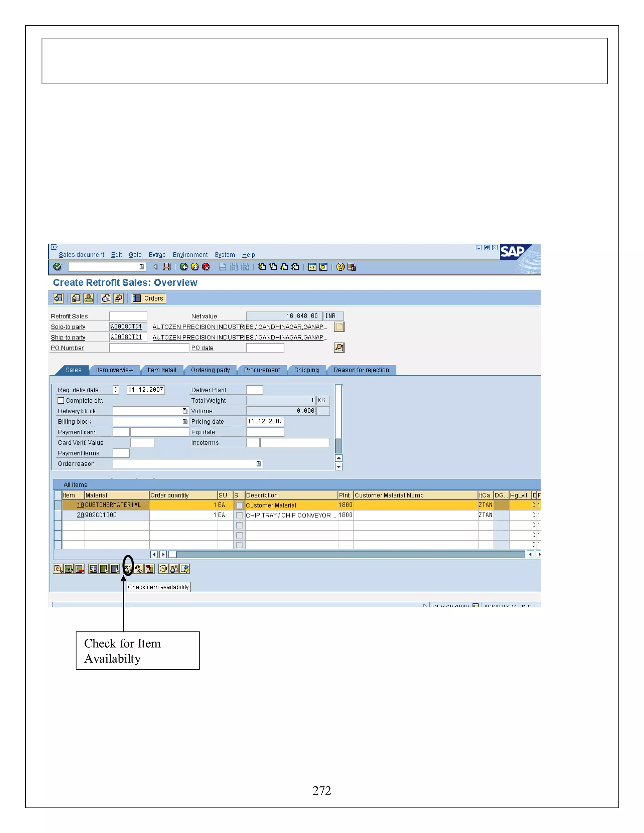The height and width of the screenshot is (833, 644).
Task: Click the red Cancel icon in toolbar
Action: pos(206,267)
